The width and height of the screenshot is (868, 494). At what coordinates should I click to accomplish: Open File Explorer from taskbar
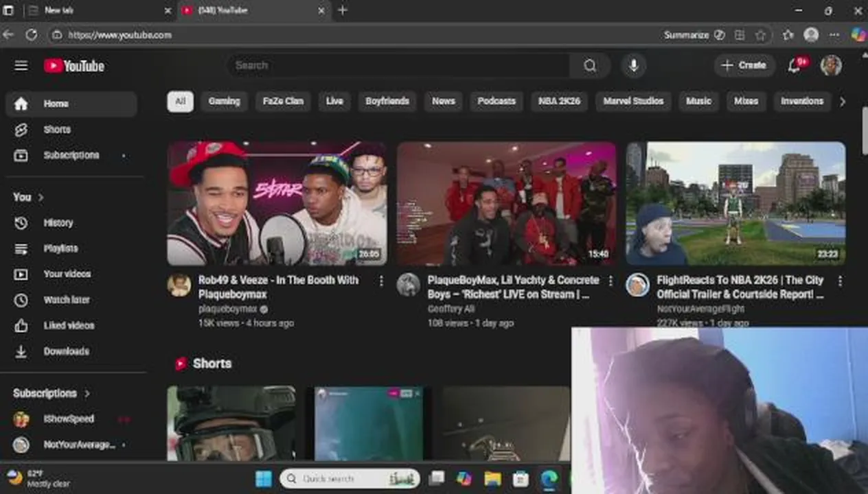tap(492, 479)
